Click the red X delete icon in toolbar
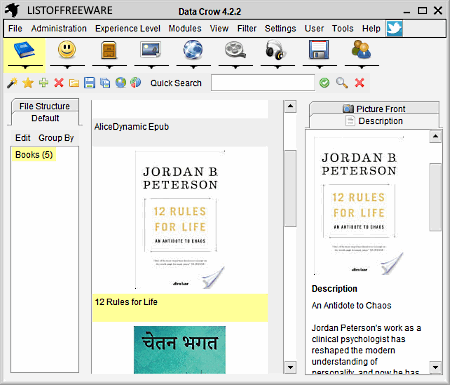The width and height of the screenshot is (450, 385). [x=59, y=82]
